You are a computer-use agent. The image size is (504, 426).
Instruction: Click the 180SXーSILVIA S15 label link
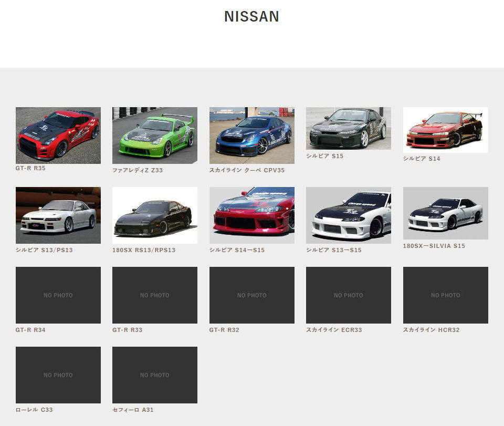pyautogui.click(x=434, y=246)
